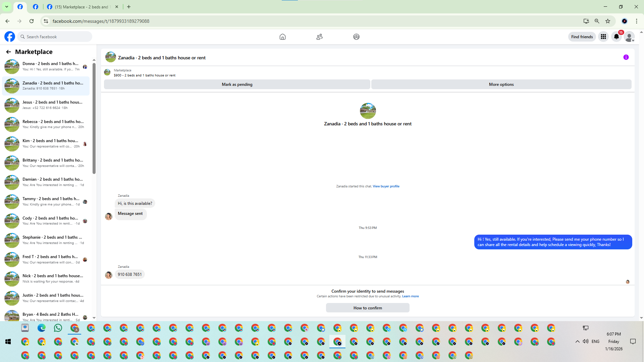The width and height of the screenshot is (644, 362).
Task: Bookmark this page with star icon
Action: pyautogui.click(x=608, y=21)
